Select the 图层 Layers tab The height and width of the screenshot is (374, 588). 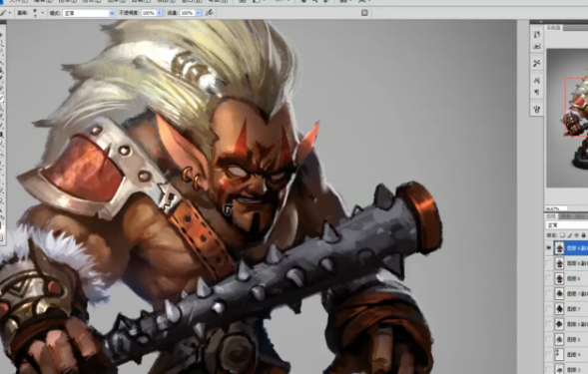pos(551,216)
